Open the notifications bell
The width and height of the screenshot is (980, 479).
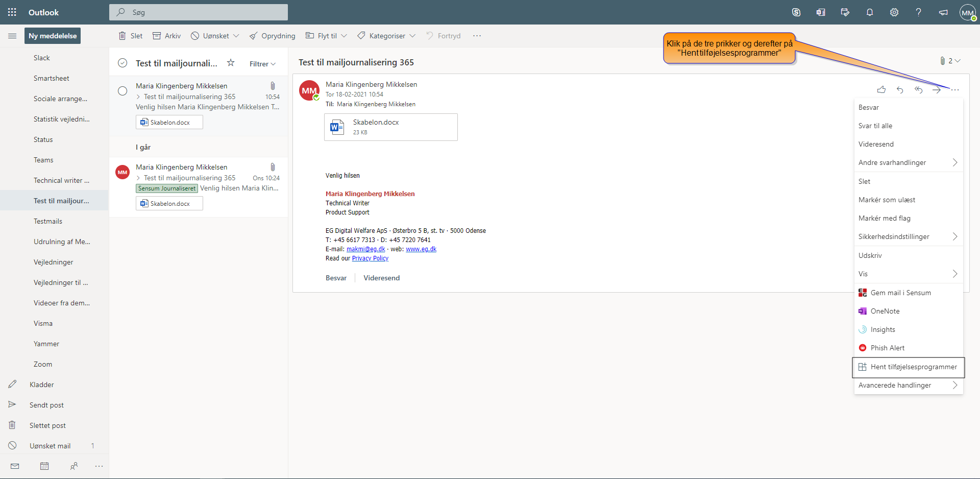coord(870,12)
